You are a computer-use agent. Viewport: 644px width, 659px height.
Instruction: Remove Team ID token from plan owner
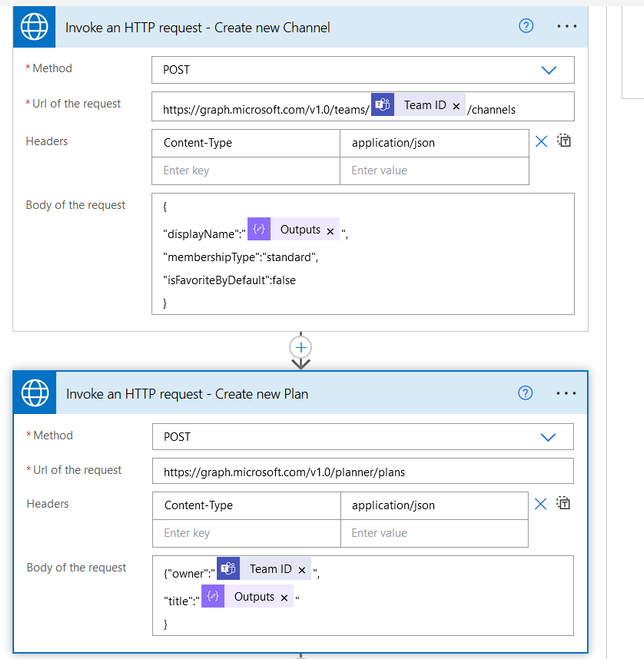302,570
